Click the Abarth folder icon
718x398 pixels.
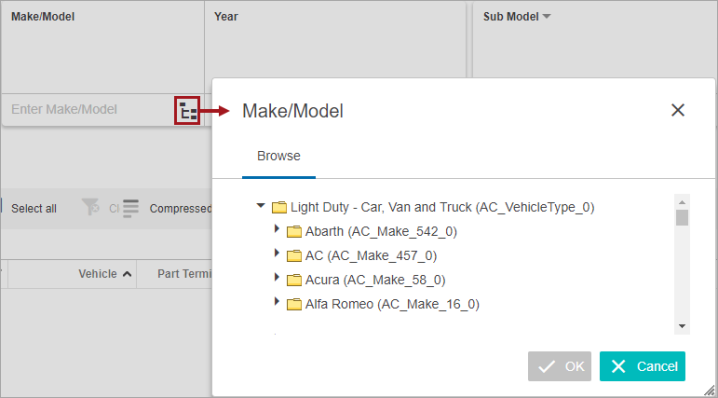coord(294,232)
